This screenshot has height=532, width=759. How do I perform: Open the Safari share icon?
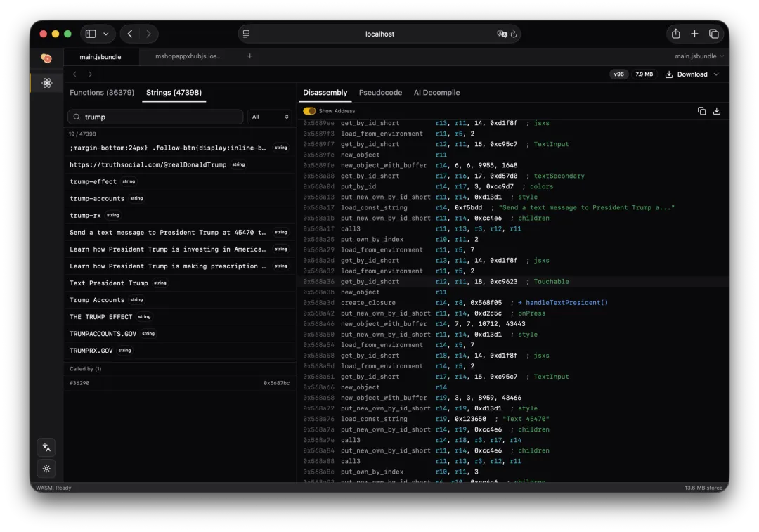(x=676, y=34)
